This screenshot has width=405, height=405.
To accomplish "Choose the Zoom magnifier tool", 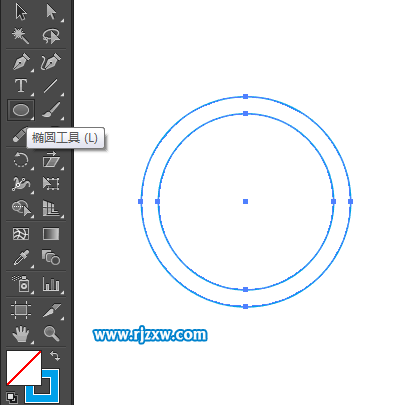I will [51, 333].
